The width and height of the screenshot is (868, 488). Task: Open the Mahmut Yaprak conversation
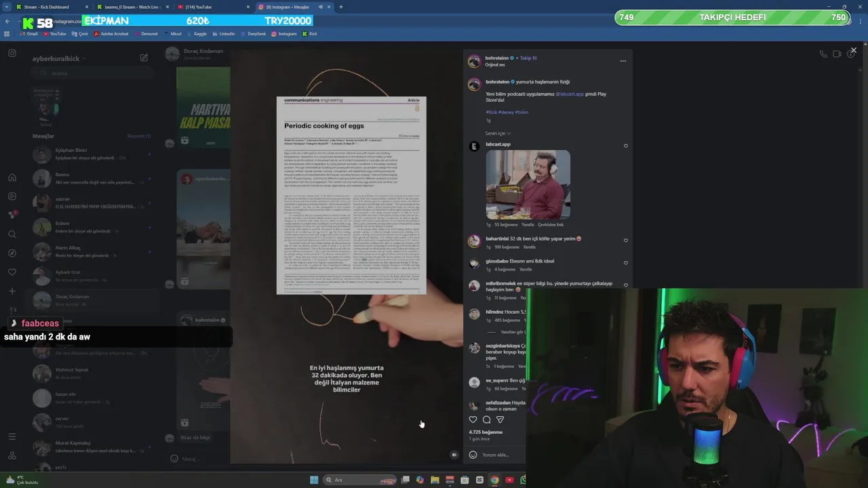91,373
